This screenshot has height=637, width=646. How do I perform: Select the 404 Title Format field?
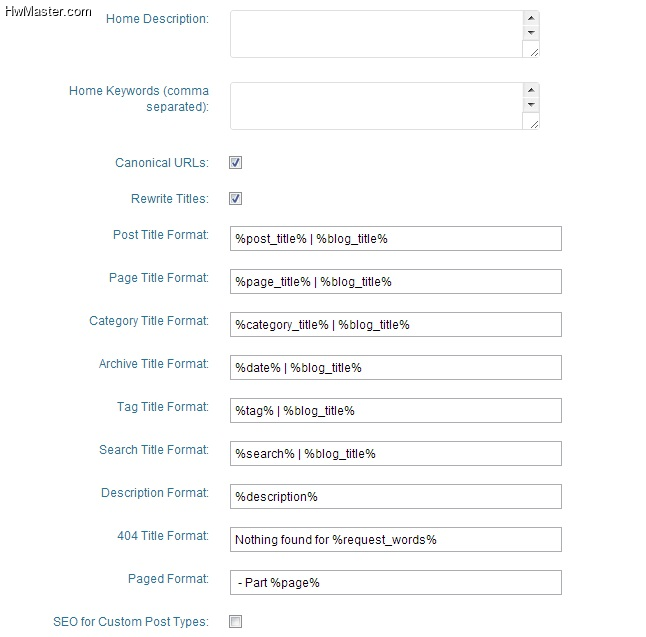396,539
